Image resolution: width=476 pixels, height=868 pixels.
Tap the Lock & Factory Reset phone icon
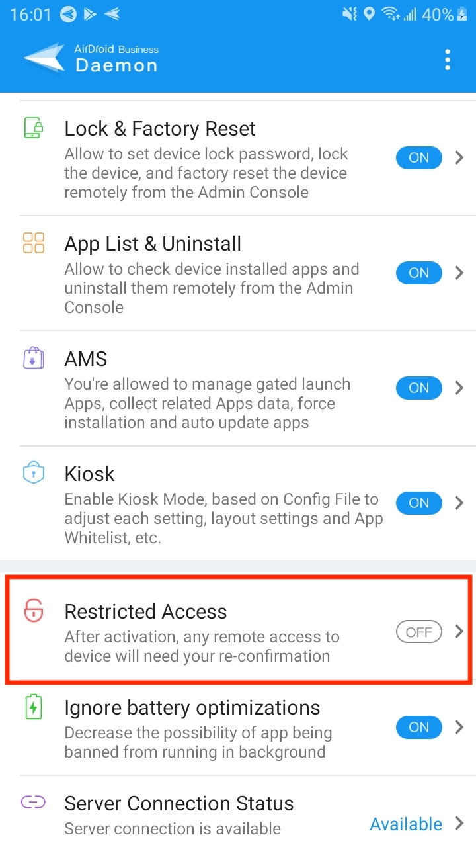pyautogui.click(x=34, y=128)
